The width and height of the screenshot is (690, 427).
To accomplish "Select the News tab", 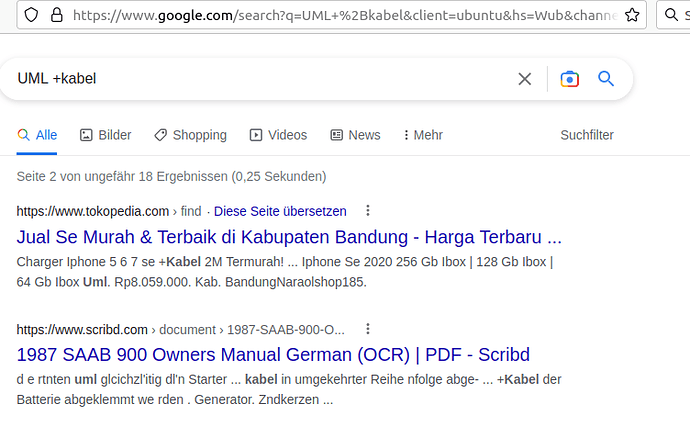I will 356,135.
